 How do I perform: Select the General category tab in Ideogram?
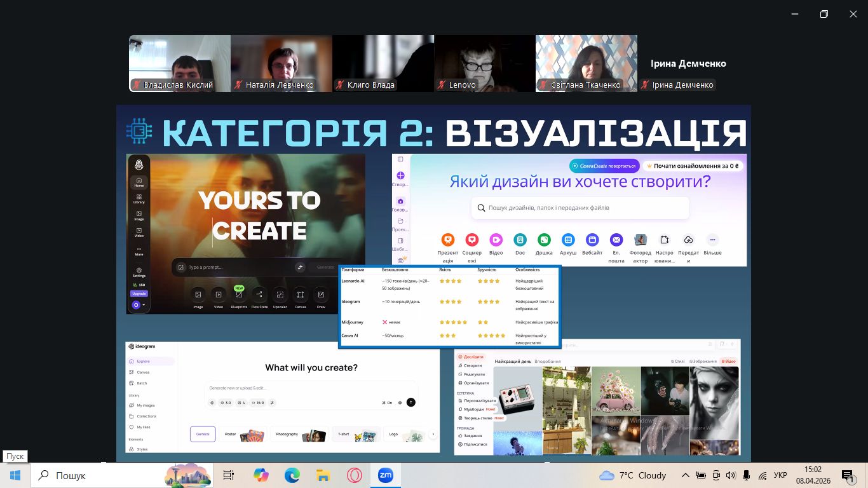(203, 434)
